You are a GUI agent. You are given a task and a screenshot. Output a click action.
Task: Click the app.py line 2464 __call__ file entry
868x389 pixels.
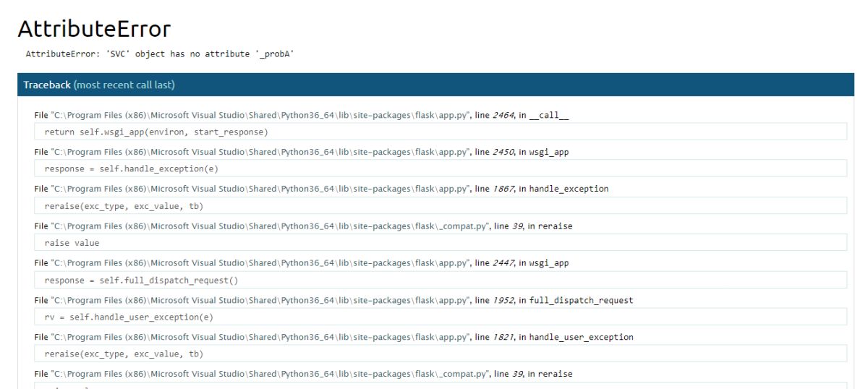point(302,114)
